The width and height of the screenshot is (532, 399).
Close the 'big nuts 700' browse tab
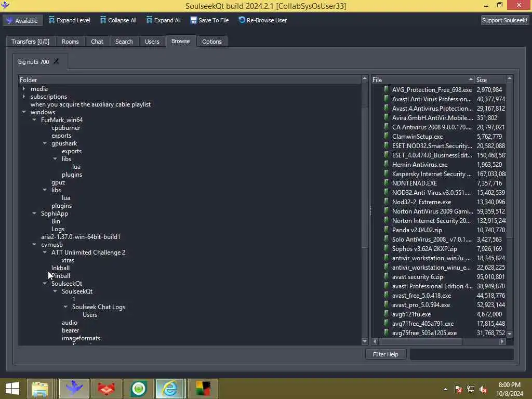pos(56,61)
